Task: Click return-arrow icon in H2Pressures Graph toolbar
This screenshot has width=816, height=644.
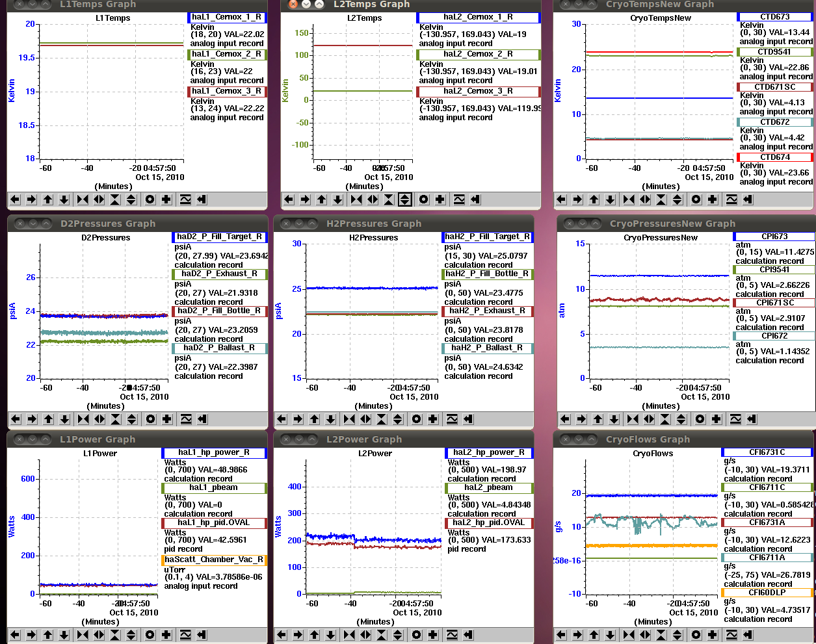Action: [468, 419]
